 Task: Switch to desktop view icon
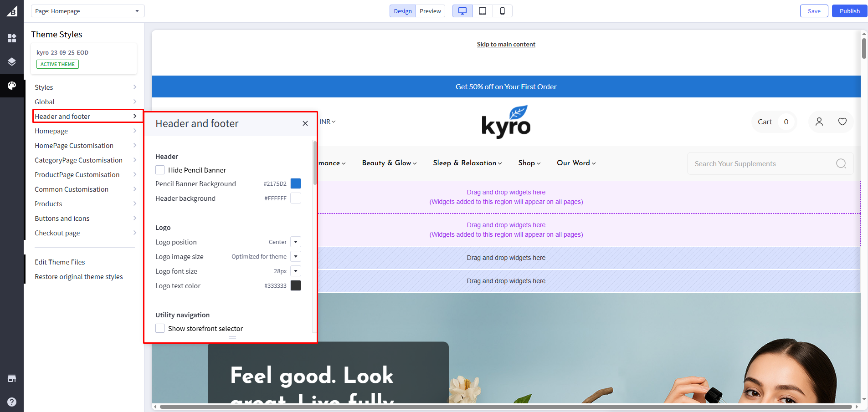click(462, 11)
